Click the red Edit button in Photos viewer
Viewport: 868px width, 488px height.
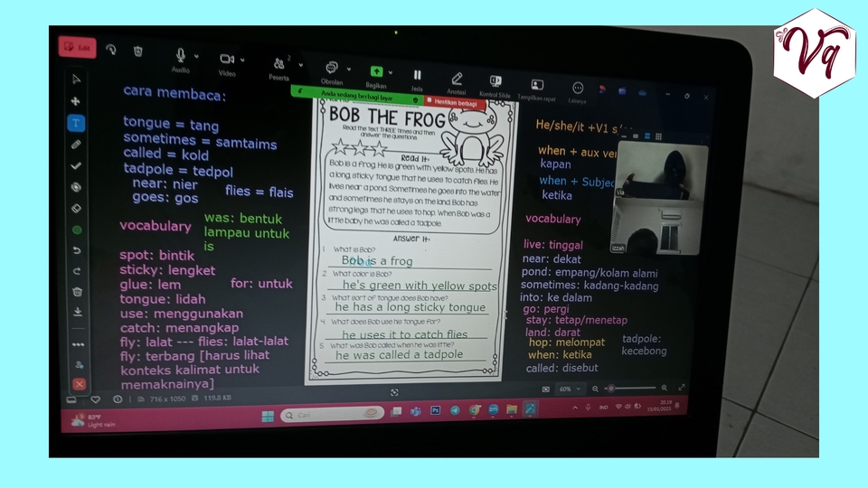[78, 48]
